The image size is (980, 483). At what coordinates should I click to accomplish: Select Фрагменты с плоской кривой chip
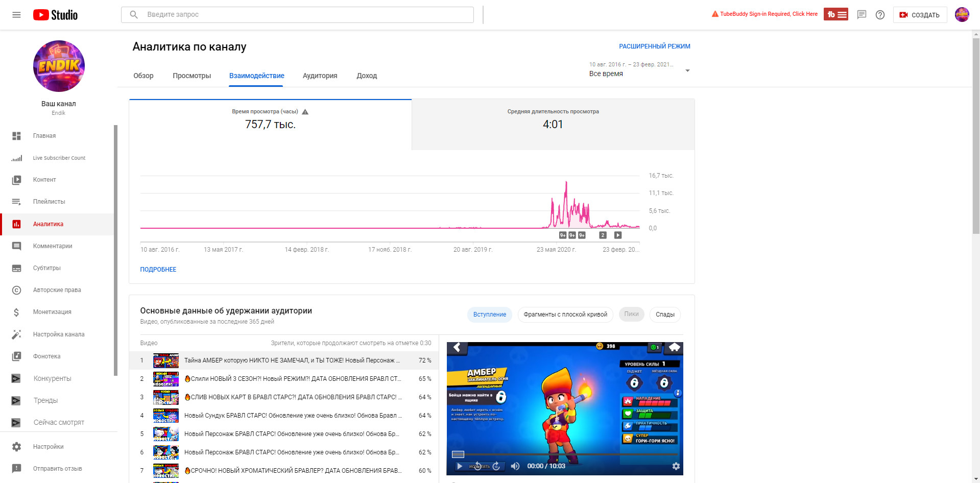coord(565,315)
